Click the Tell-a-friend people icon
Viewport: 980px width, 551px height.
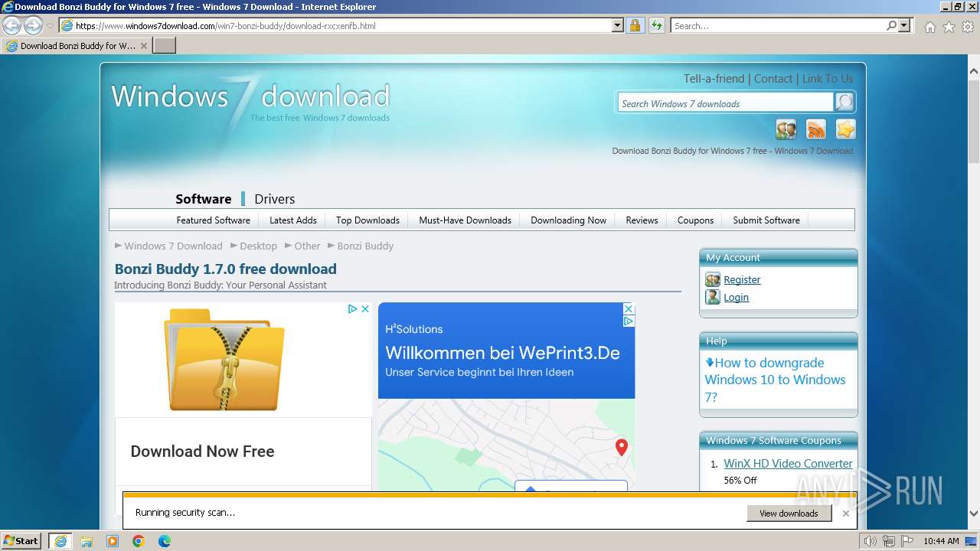[786, 129]
